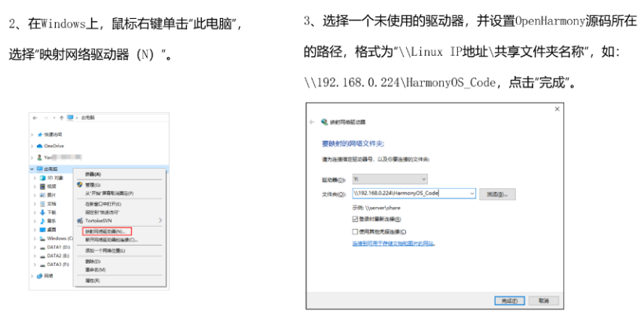Expand the folder path dropdown arrow
The height and width of the screenshot is (320, 644).
[471, 193]
